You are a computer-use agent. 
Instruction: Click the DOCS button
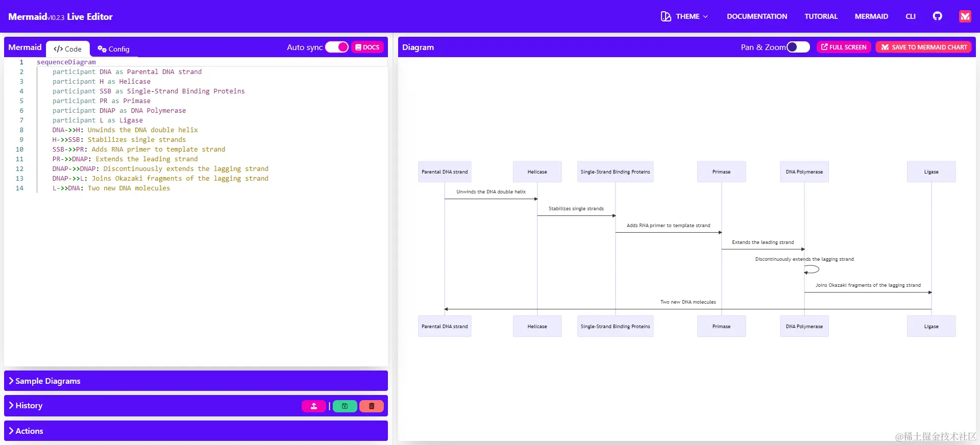pyautogui.click(x=367, y=47)
